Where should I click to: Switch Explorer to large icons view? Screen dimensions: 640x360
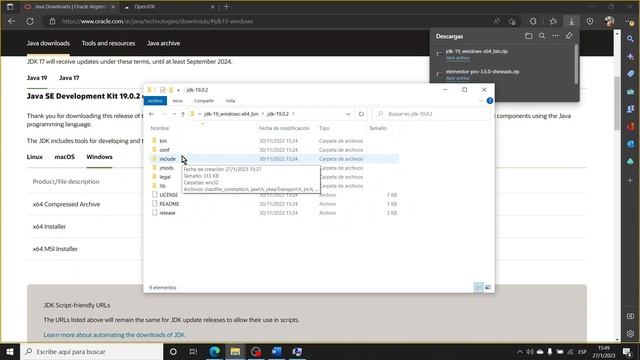point(488,287)
